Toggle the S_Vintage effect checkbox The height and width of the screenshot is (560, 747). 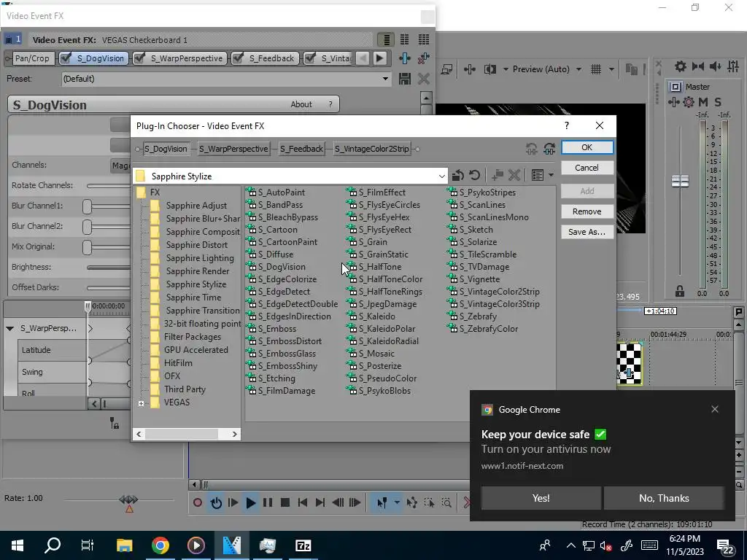(x=310, y=58)
